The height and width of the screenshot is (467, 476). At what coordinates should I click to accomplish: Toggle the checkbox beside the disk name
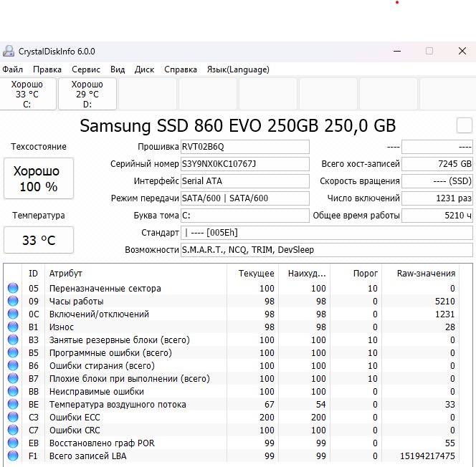pyautogui.click(x=465, y=126)
